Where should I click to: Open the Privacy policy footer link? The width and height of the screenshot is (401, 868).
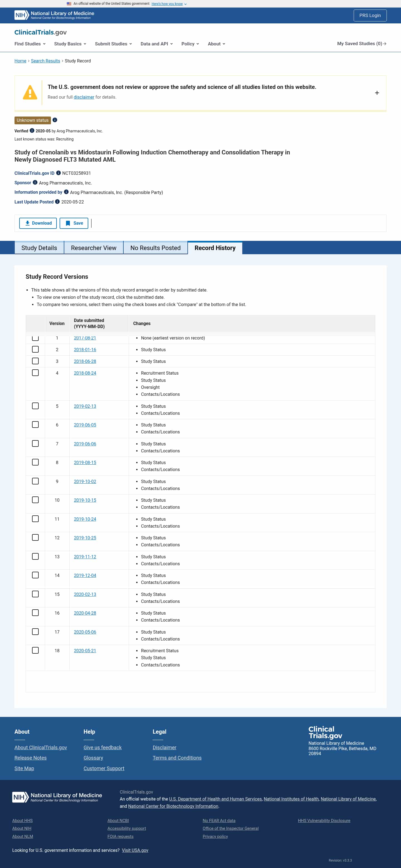[x=215, y=836]
